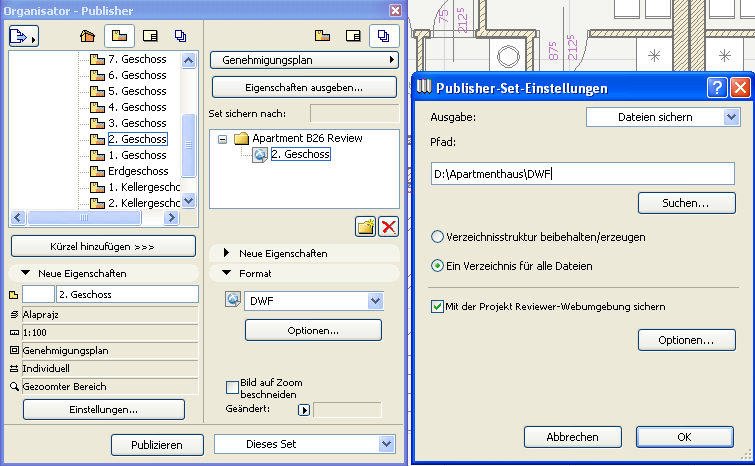
Task: Click horizontal scrollbar right arrow
Action: coord(170,218)
